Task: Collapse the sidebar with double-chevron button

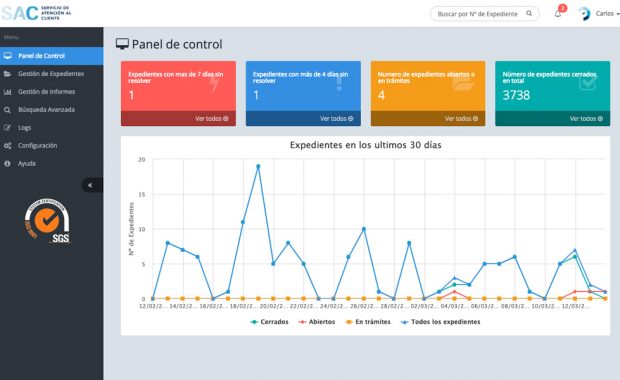Action: click(x=91, y=185)
